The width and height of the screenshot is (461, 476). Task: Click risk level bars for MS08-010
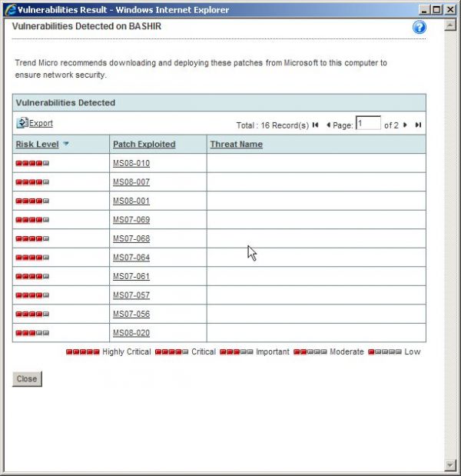[32, 163]
